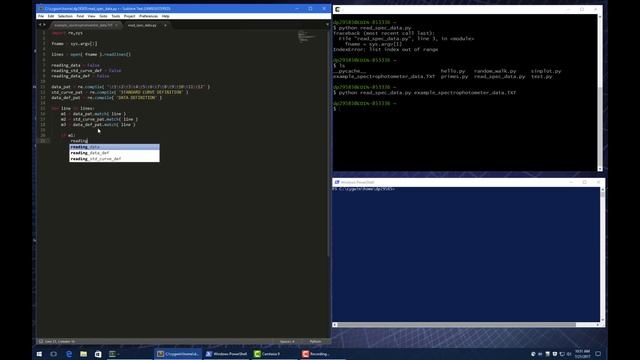This screenshot has height=360, width=640.
Task: Click the Windows PowerShell title bar icon
Action: [x=337, y=182]
